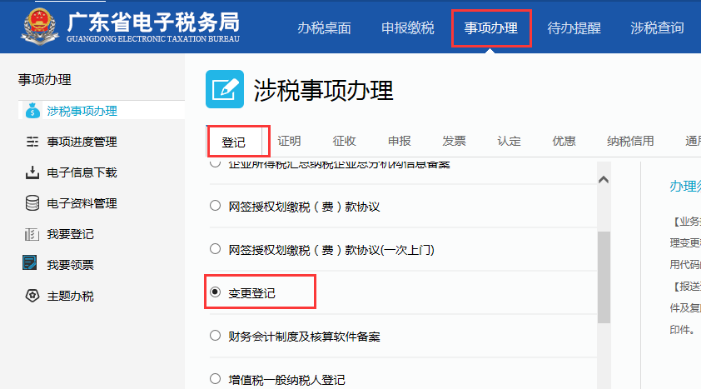Click the 电子资料管理 database icon

[x=32, y=203]
